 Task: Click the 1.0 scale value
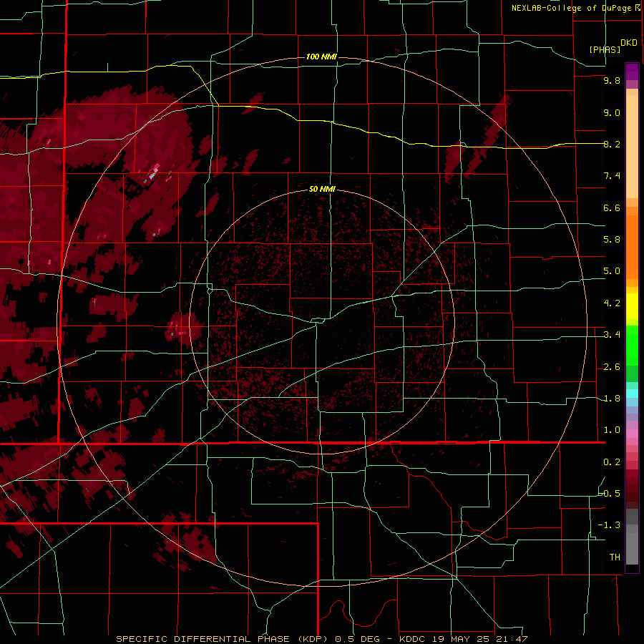(x=612, y=430)
